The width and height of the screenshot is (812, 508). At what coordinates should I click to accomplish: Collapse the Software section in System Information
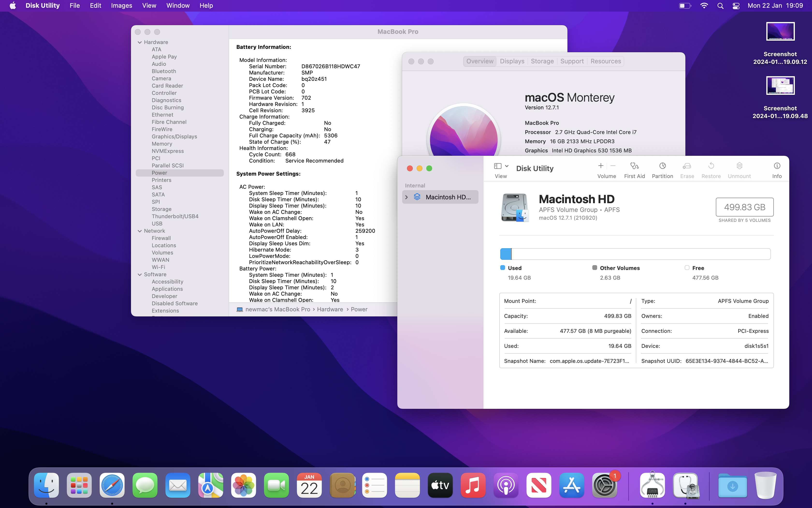click(140, 275)
